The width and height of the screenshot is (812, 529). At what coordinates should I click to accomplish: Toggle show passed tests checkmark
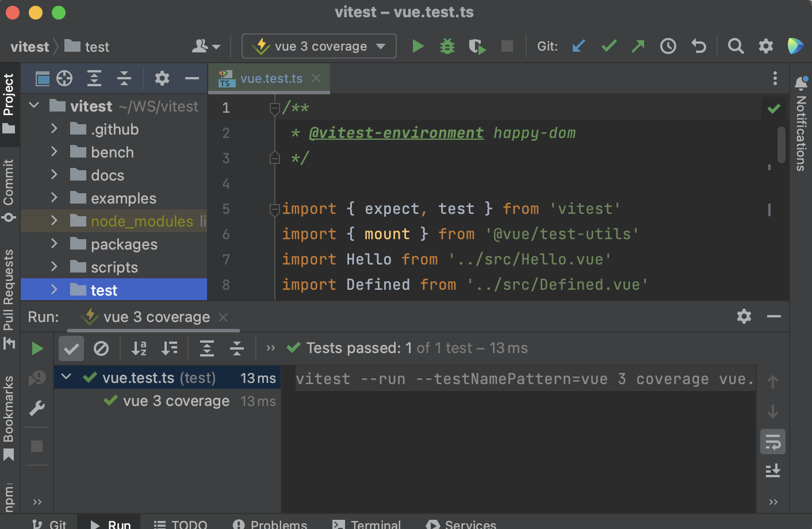tap(71, 348)
